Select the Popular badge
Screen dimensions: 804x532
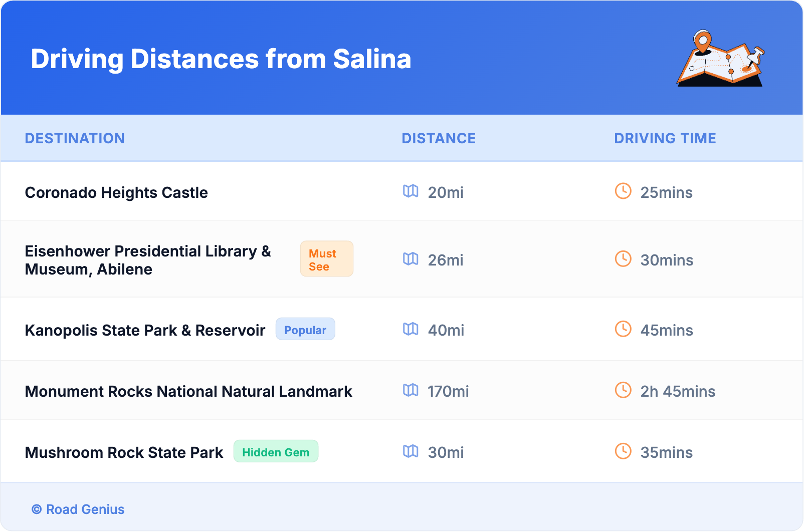(305, 330)
